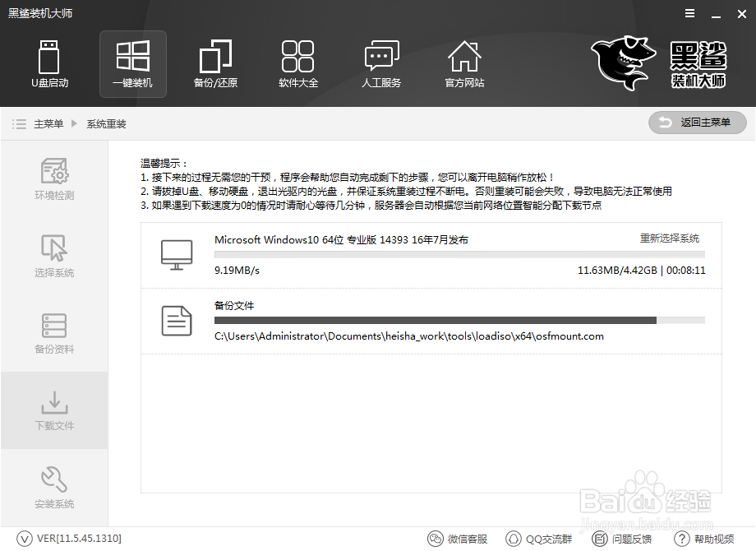This screenshot has width=756, height=551.
Task: Open 微信客服 WeChat support
Action: (x=458, y=539)
